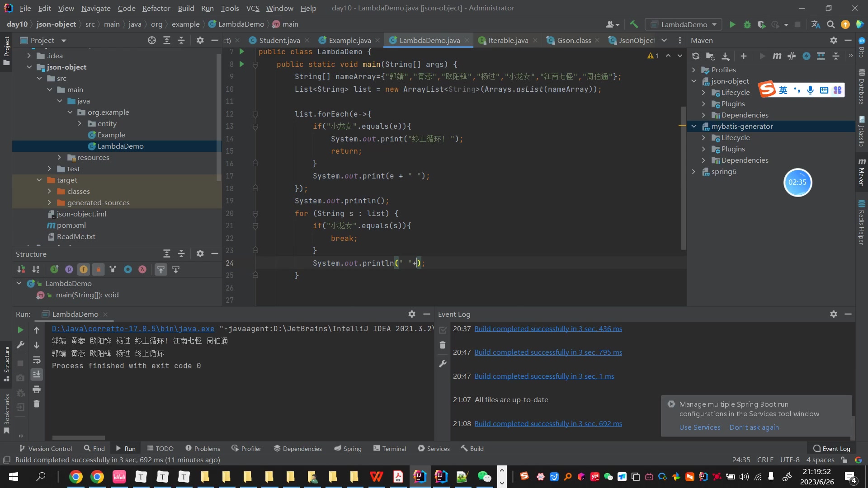Open LambdaDemo run configuration dropdown

pos(684,24)
